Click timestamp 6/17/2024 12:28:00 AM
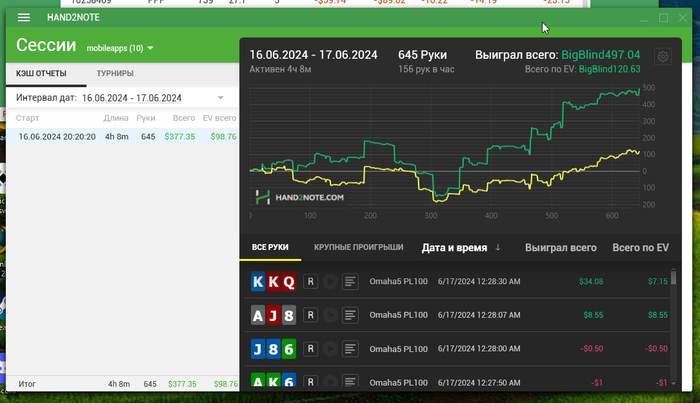The image size is (700, 403). (x=479, y=349)
